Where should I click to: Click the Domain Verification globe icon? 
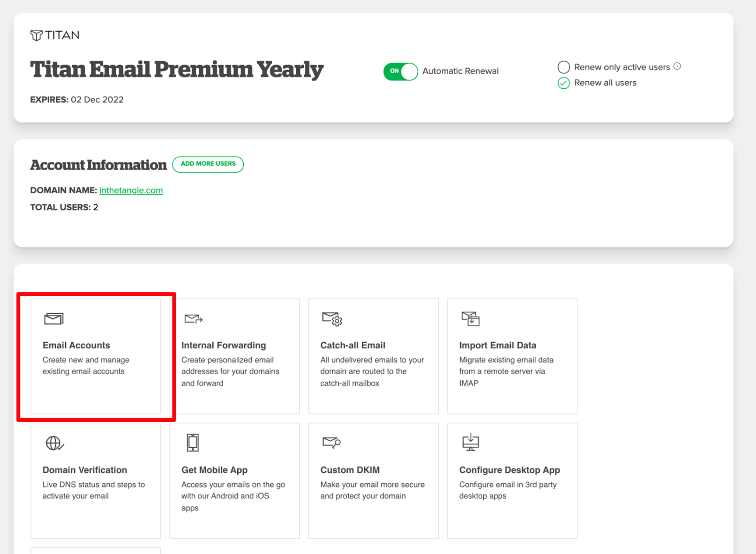(54, 443)
